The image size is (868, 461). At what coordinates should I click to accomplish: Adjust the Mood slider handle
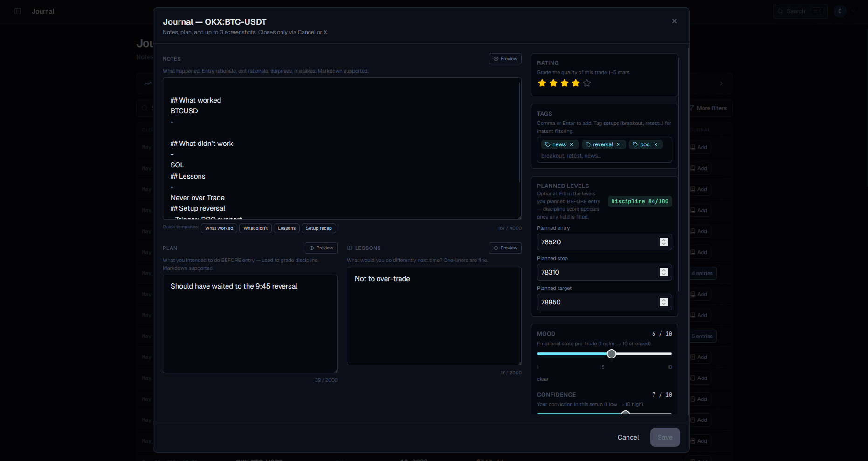pos(612,354)
